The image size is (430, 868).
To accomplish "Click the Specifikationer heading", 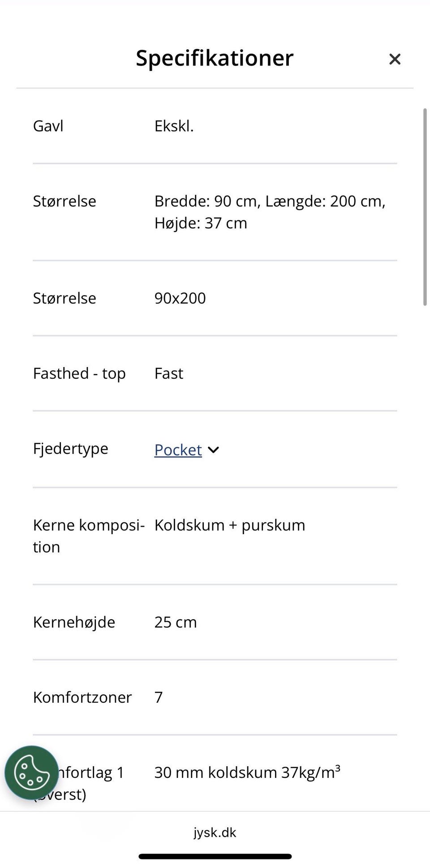I will [215, 58].
